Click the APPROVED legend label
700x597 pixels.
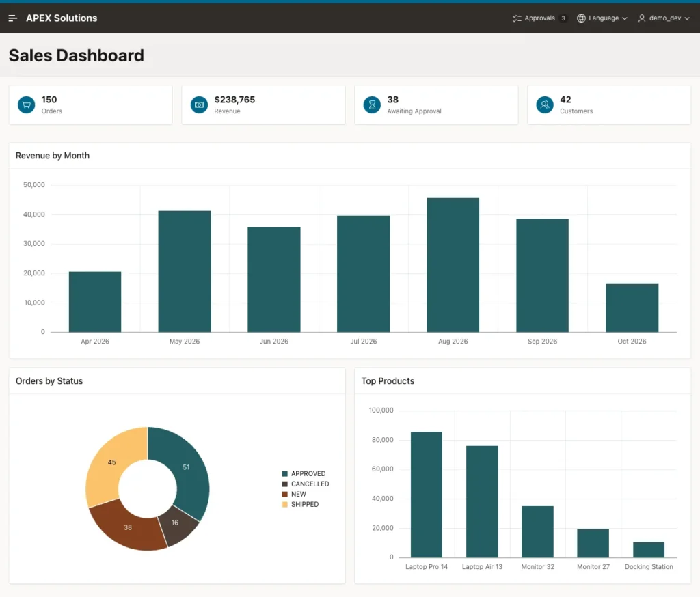(308, 474)
